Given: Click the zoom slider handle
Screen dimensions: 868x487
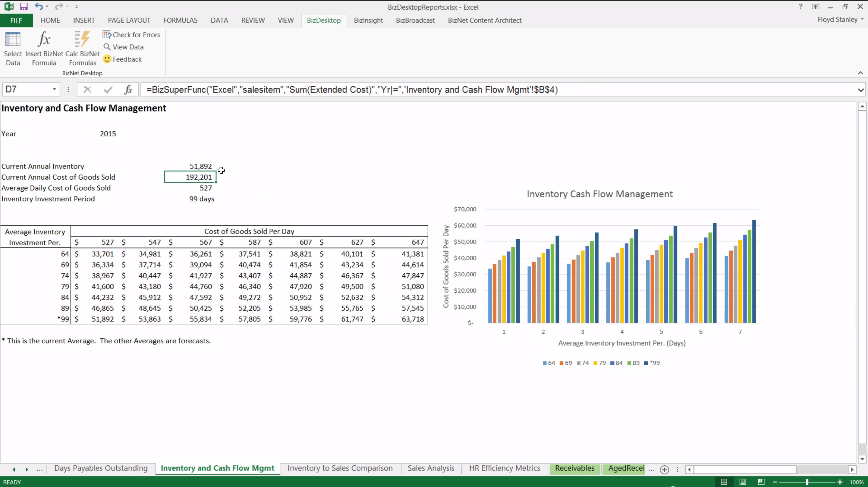Looking at the screenshot, I should pyautogui.click(x=807, y=482).
